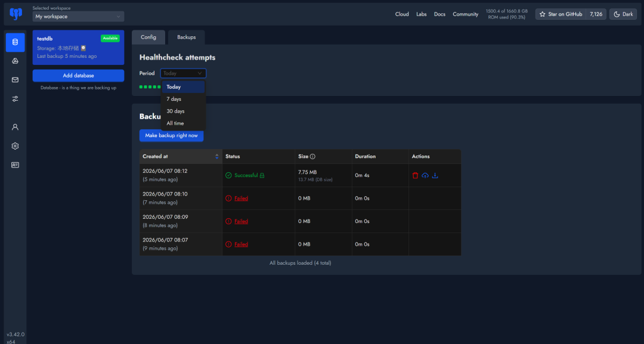The height and width of the screenshot is (344, 644).
Task: Open the Community link
Action: point(465,14)
